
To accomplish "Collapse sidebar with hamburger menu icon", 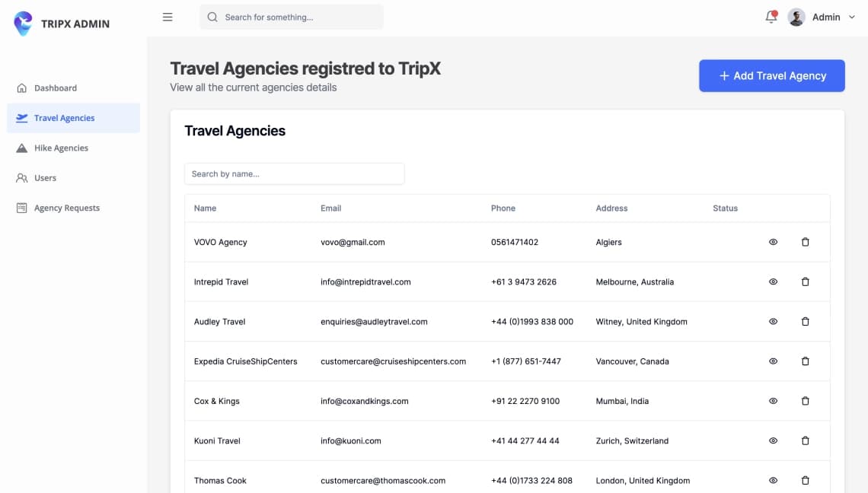I will click(x=168, y=17).
